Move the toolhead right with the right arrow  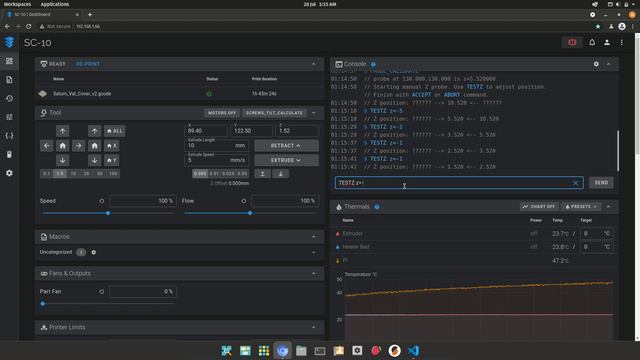click(x=78, y=146)
